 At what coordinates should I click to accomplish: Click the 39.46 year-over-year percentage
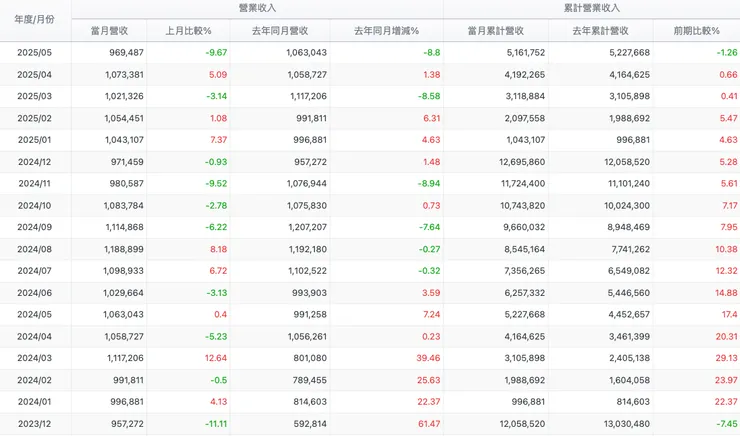[x=429, y=358]
